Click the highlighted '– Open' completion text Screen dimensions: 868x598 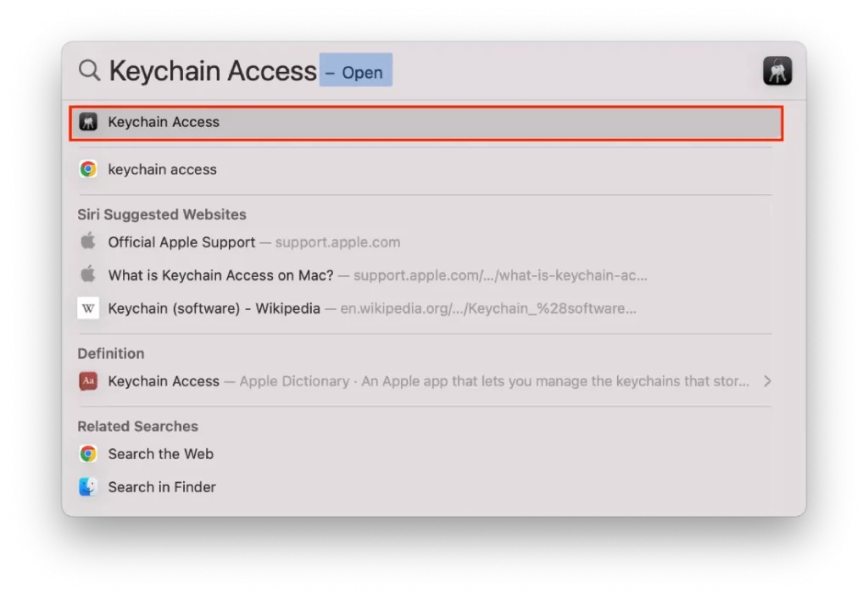click(356, 70)
